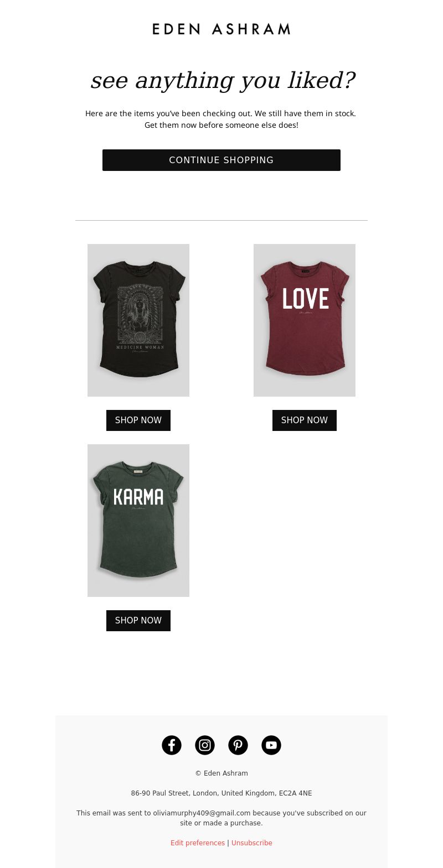View the burgundy LOVE t-shirt image
Screen dimensions: 443x868
(x=305, y=320)
